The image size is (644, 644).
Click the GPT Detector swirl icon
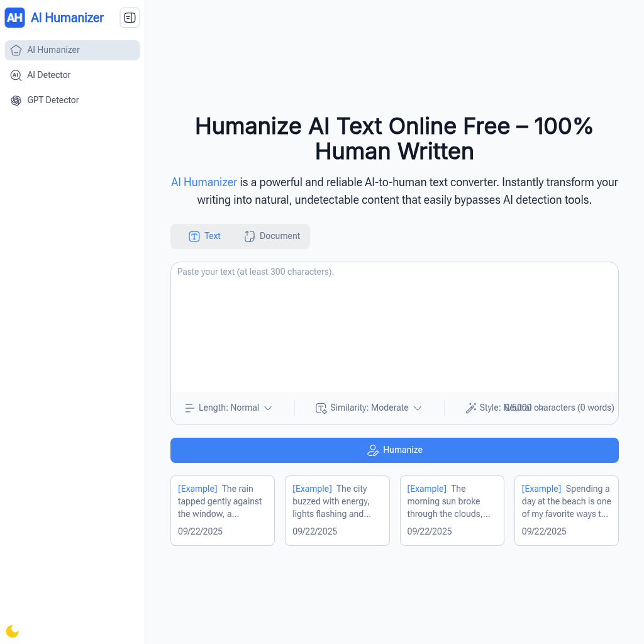16,101
